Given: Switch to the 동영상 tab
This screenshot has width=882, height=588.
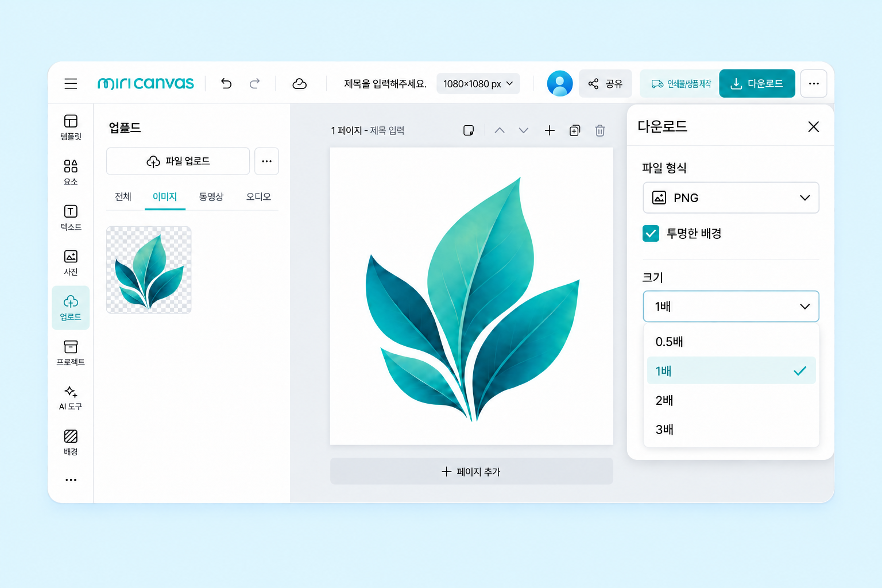Looking at the screenshot, I should (211, 197).
